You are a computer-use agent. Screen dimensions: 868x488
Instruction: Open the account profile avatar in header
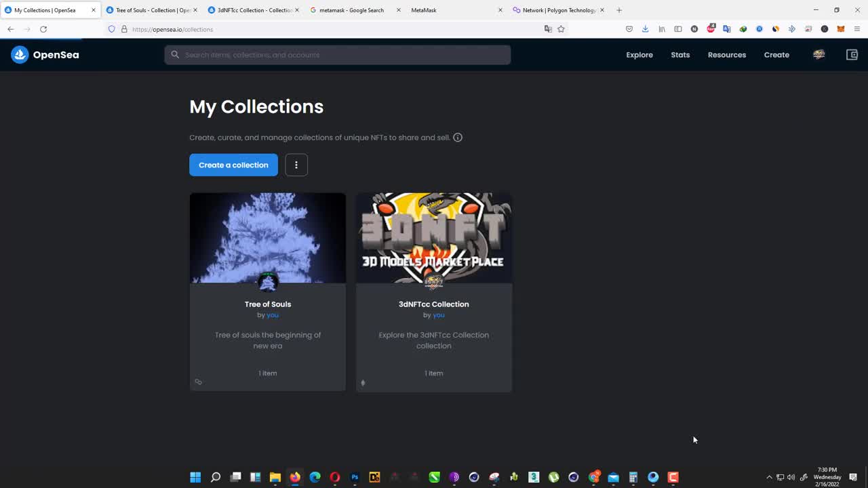(819, 55)
